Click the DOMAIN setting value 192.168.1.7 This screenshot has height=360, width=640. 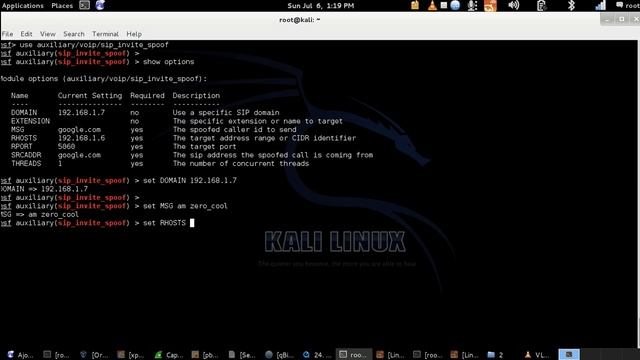coord(81,112)
